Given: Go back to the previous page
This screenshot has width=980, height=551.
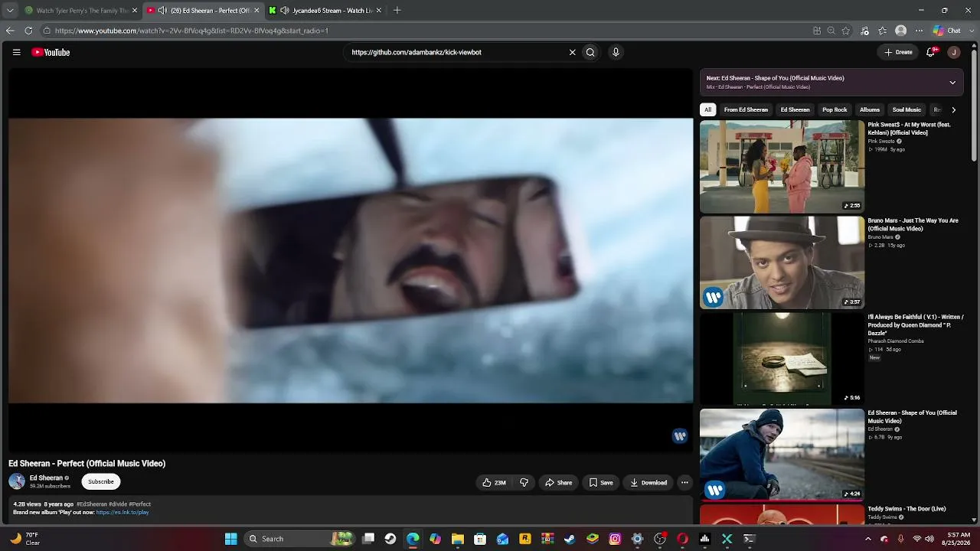Looking at the screenshot, I should (10, 31).
